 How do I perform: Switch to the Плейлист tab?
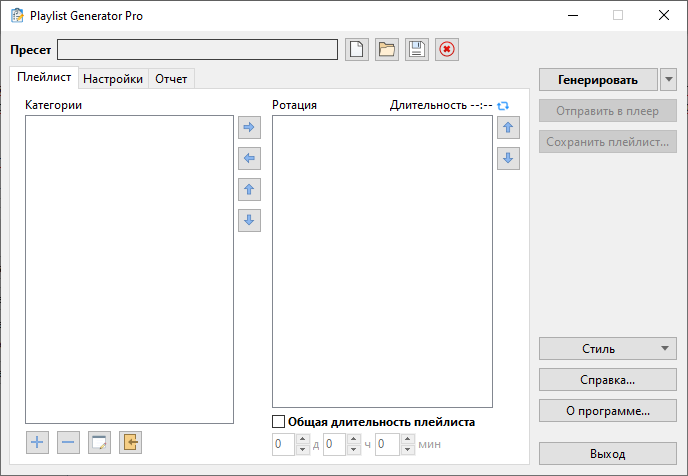tap(44, 77)
